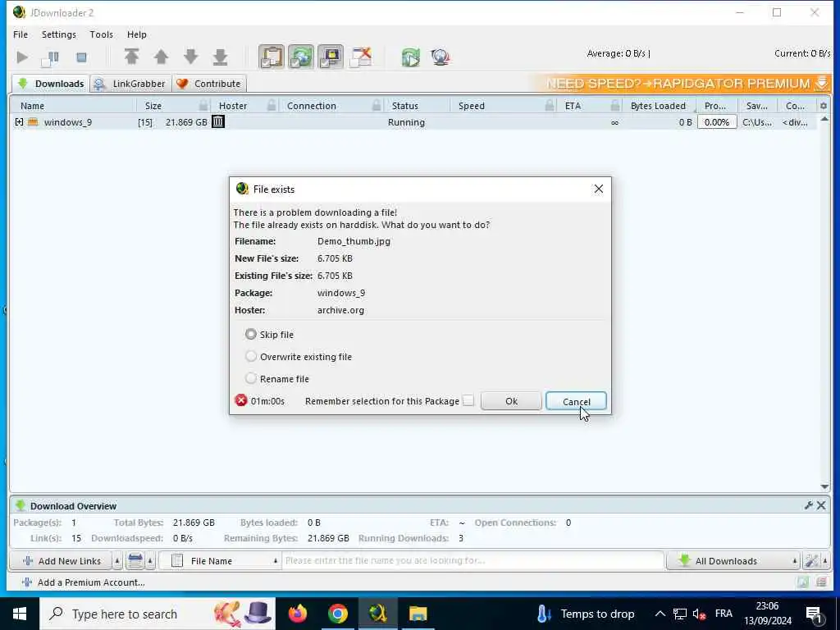Screen dimensions: 840x630
Task: Move selection to top arrow icon
Action: [x=131, y=57]
